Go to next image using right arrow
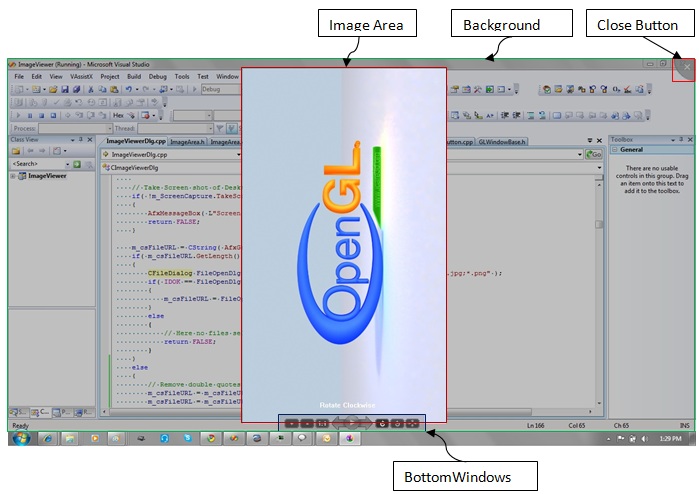 tap(366, 422)
